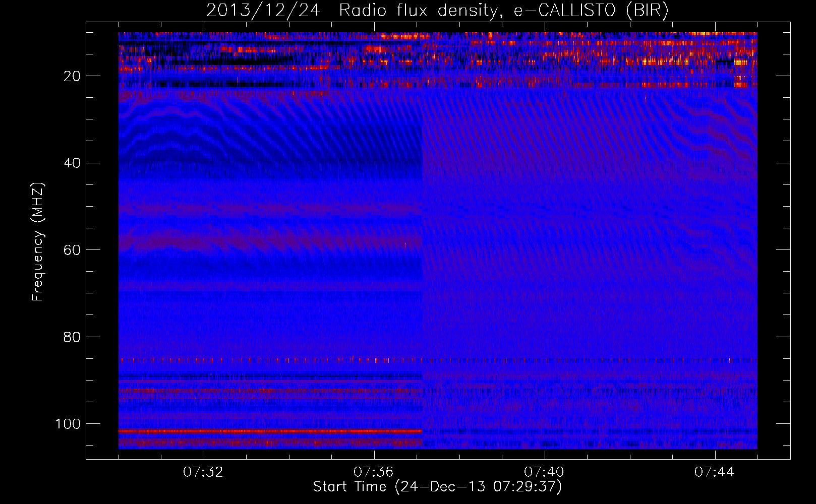Click the '07:44' time tick label

715,472
